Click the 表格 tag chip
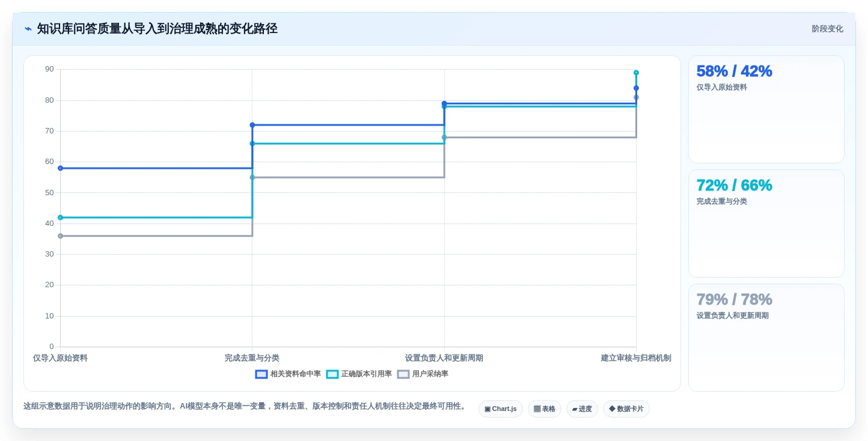 545,409
